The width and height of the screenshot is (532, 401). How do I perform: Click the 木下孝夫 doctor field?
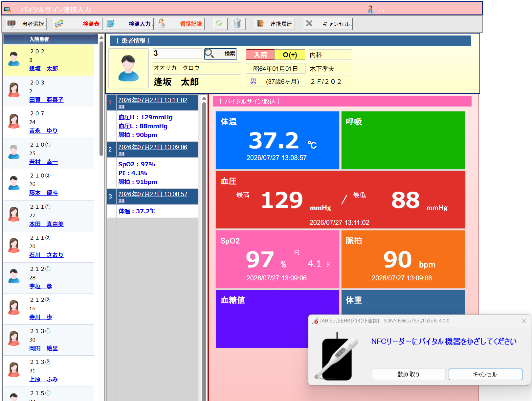point(330,68)
